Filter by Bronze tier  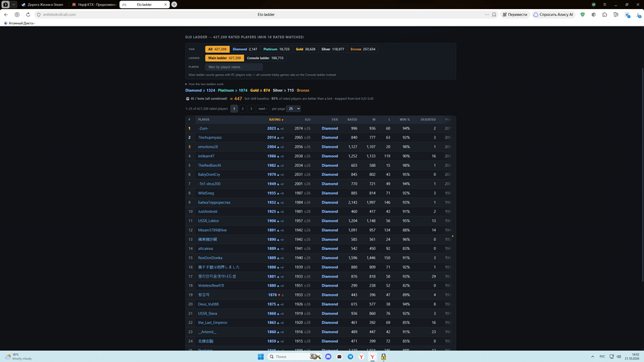coord(363,49)
